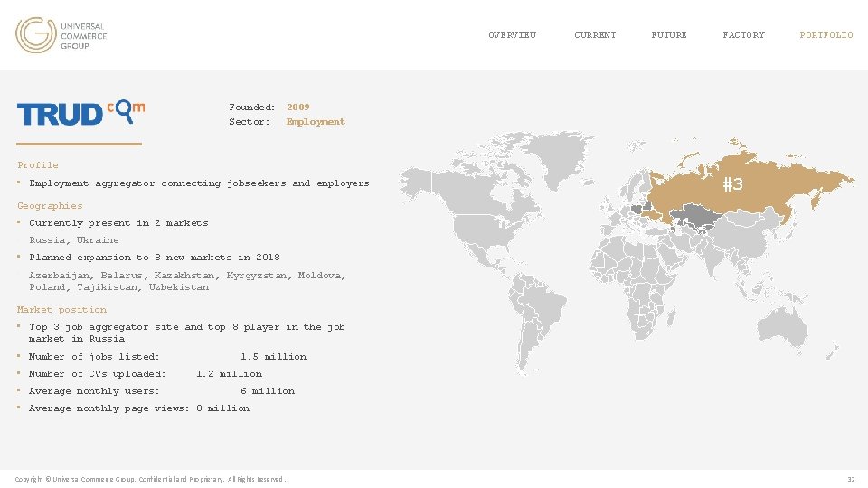Click the 'Number of jobs listed:' label
The image size is (868, 488).
[x=94, y=357]
